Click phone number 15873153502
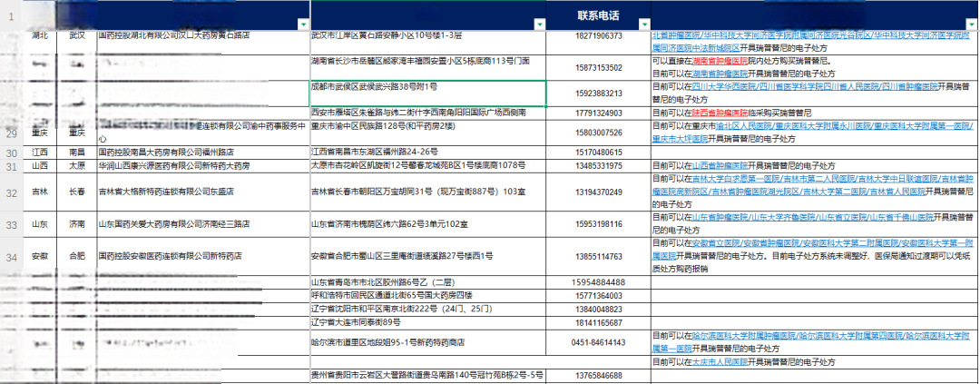The width and height of the screenshot is (980, 384). pos(599,67)
